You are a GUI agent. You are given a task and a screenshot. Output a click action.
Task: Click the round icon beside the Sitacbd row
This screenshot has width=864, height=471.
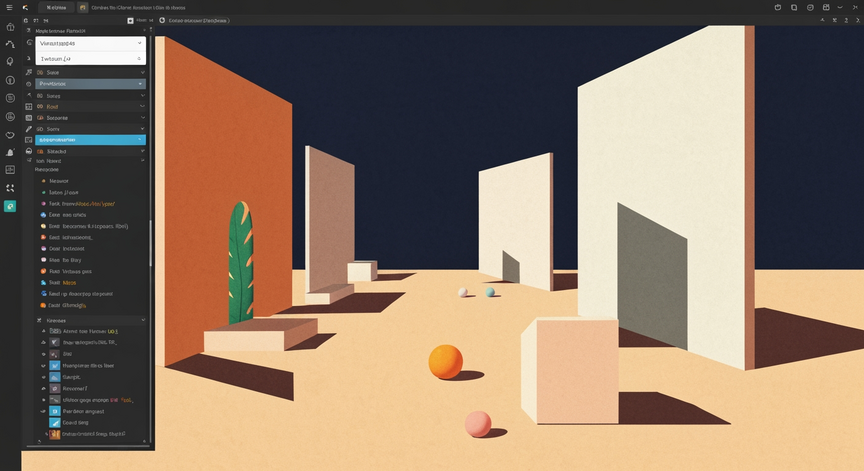29,151
